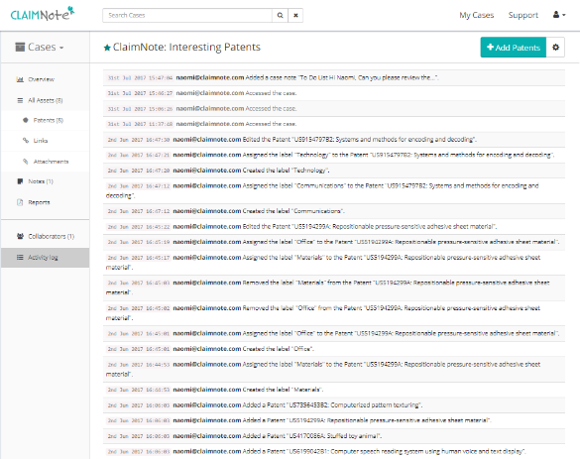Click the Patents bullet icon
Screen dimensions: 580x459
coord(26,120)
